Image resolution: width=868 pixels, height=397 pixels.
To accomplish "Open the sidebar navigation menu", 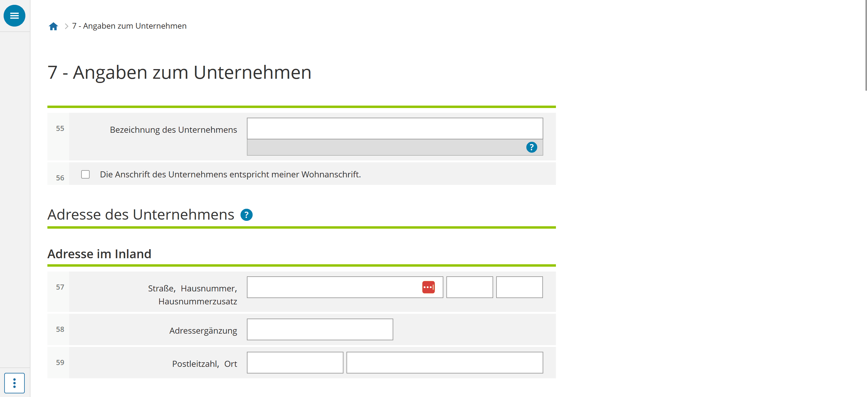I will (x=14, y=15).
